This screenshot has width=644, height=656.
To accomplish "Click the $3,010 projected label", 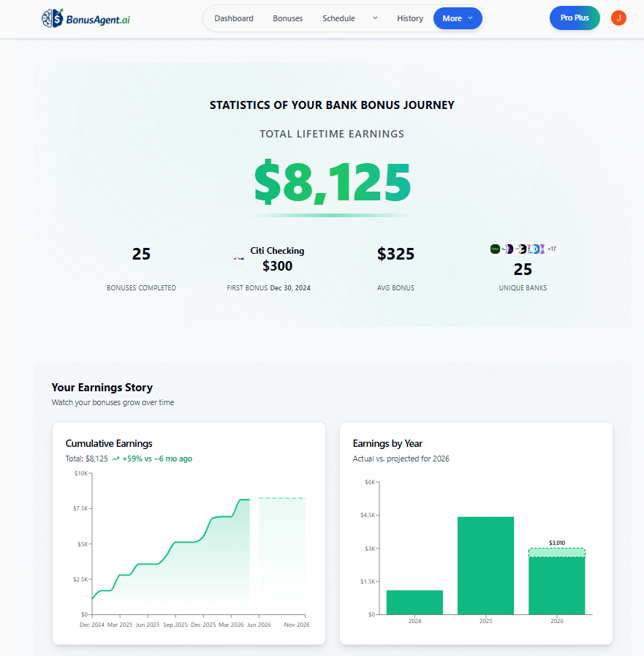I will click(556, 543).
